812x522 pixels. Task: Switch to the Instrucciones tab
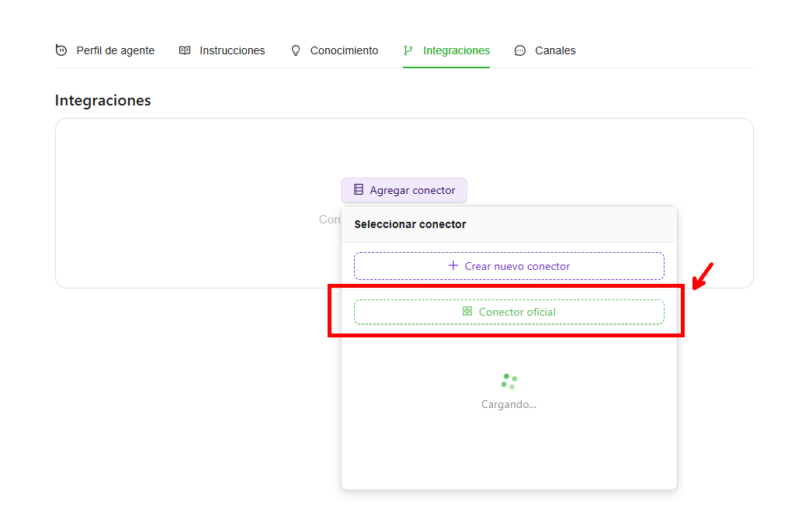[x=232, y=50]
